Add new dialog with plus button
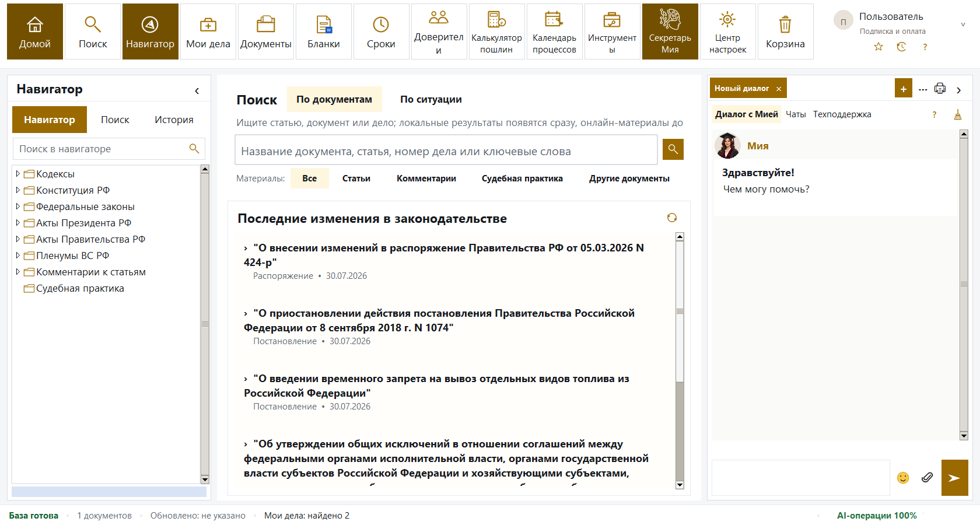 [x=904, y=89]
